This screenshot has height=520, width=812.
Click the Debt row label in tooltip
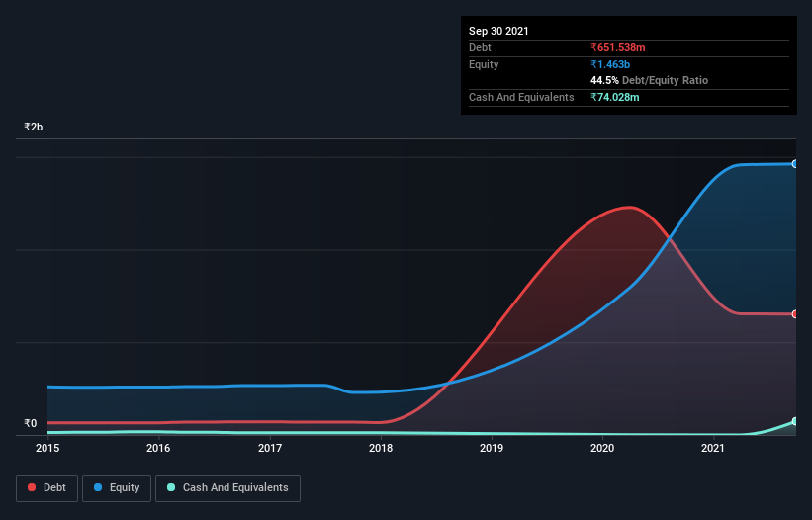click(x=480, y=47)
